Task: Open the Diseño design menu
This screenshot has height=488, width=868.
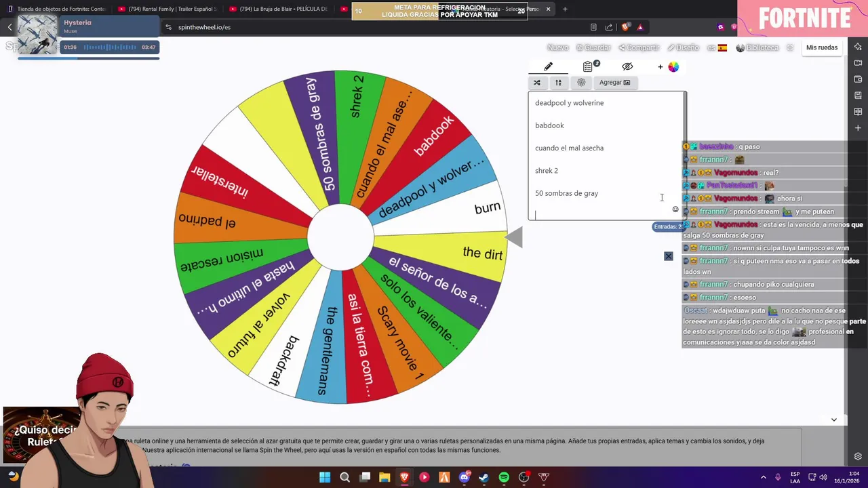Action: pos(683,47)
